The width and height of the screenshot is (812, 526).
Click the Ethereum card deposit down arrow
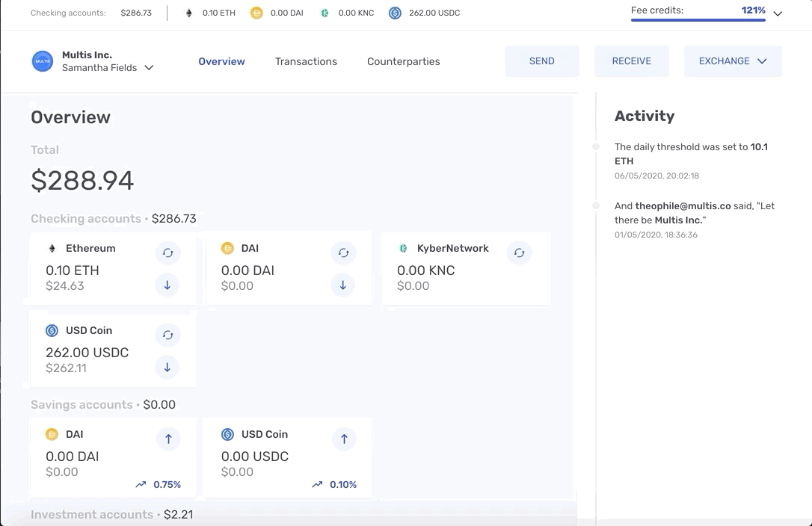tap(167, 285)
